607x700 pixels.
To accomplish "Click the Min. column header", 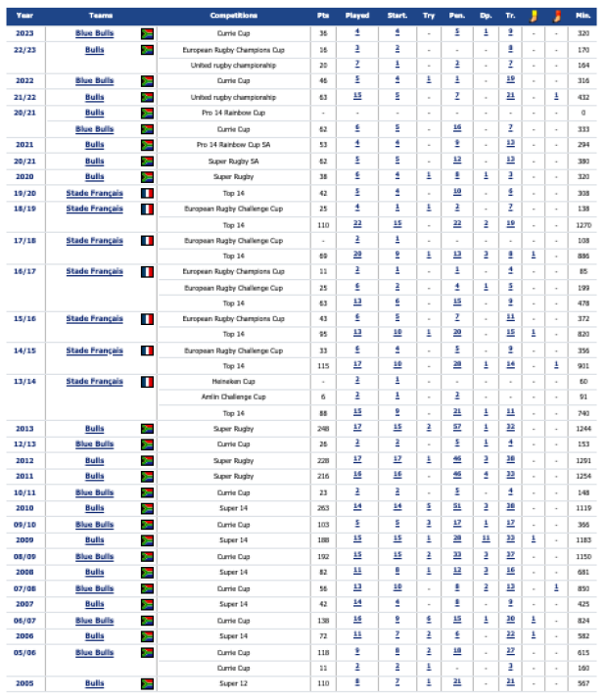I will [584, 16].
